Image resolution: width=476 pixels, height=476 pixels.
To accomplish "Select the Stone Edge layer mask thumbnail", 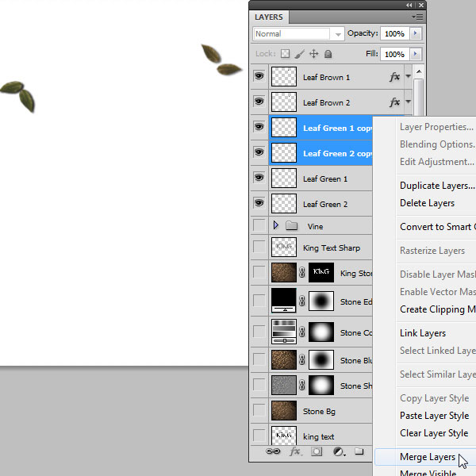I will click(x=321, y=301).
